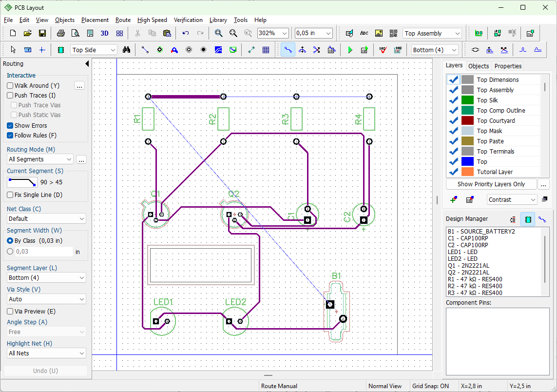
Task: Toggle the Route Manual tool icon
Action: [x=288, y=50]
